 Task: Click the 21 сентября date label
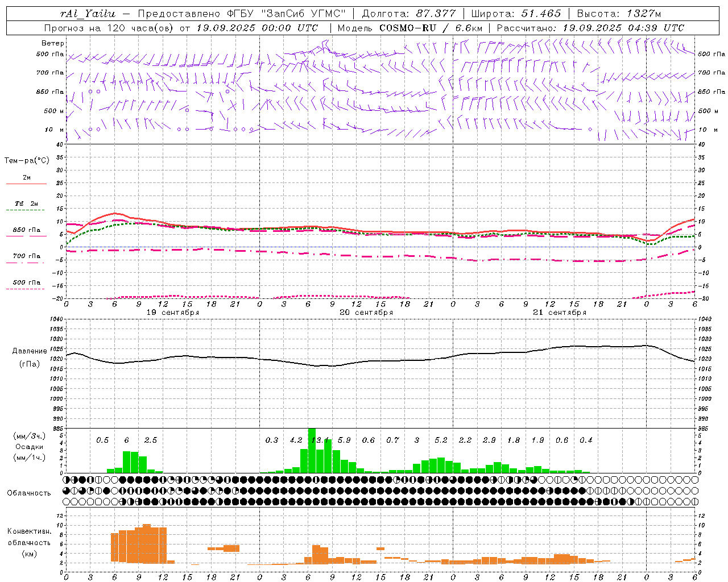[559, 313]
